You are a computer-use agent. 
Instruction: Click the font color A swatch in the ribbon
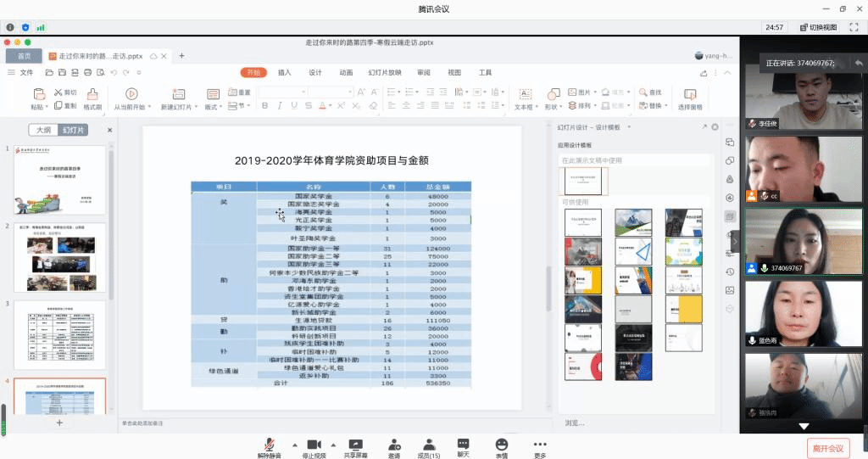click(323, 105)
